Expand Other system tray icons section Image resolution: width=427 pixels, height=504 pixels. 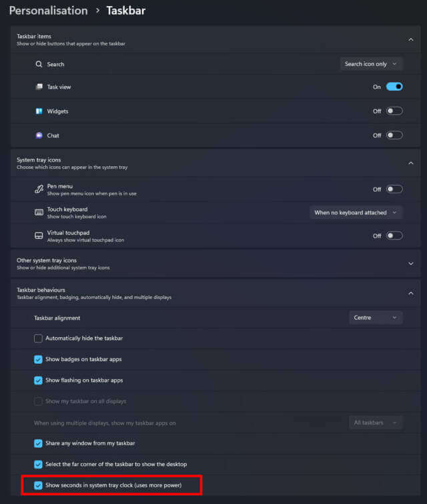tap(410, 264)
